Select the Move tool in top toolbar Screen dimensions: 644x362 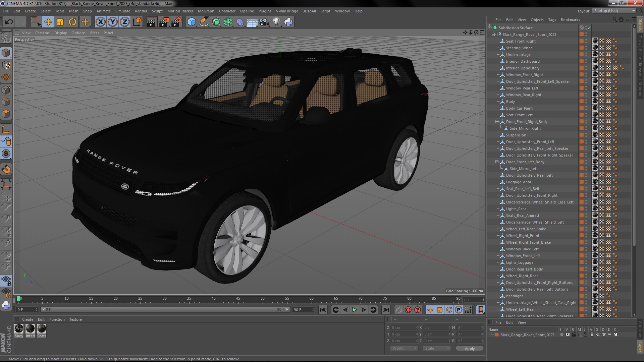click(x=48, y=22)
